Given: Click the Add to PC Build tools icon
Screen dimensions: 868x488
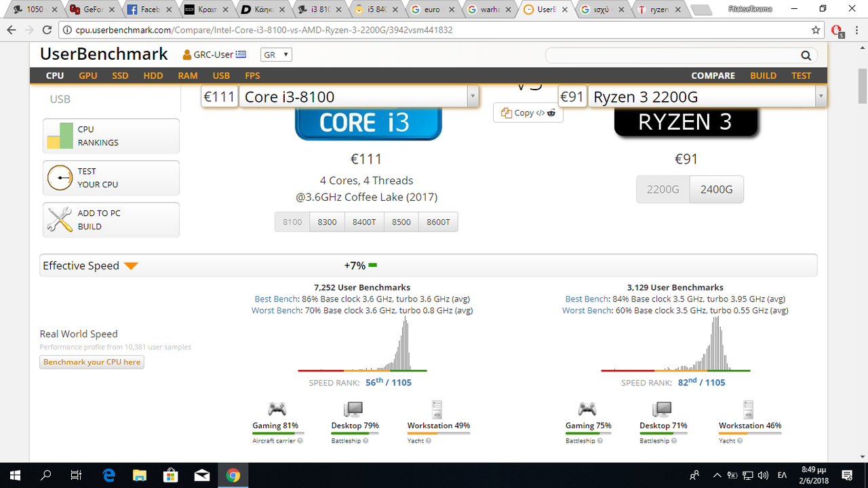Looking at the screenshot, I should click(60, 220).
